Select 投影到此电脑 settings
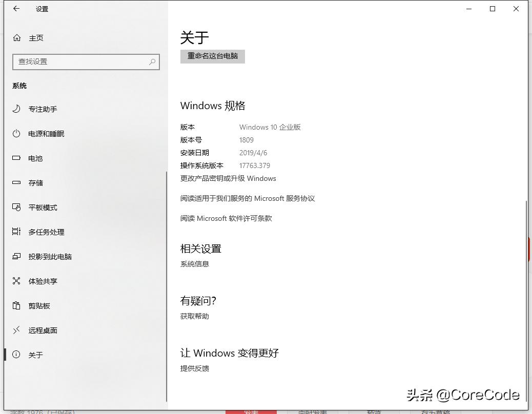 tap(50, 257)
